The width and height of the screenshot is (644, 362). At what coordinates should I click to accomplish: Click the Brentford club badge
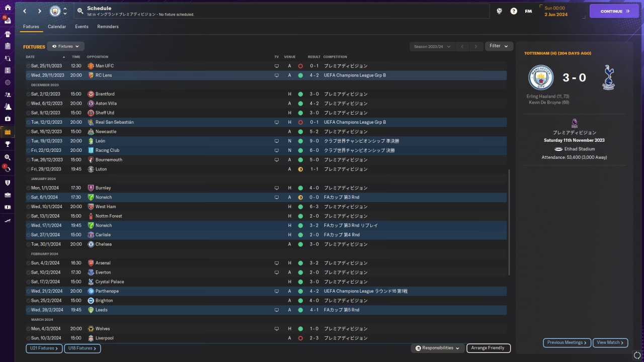(91, 94)
